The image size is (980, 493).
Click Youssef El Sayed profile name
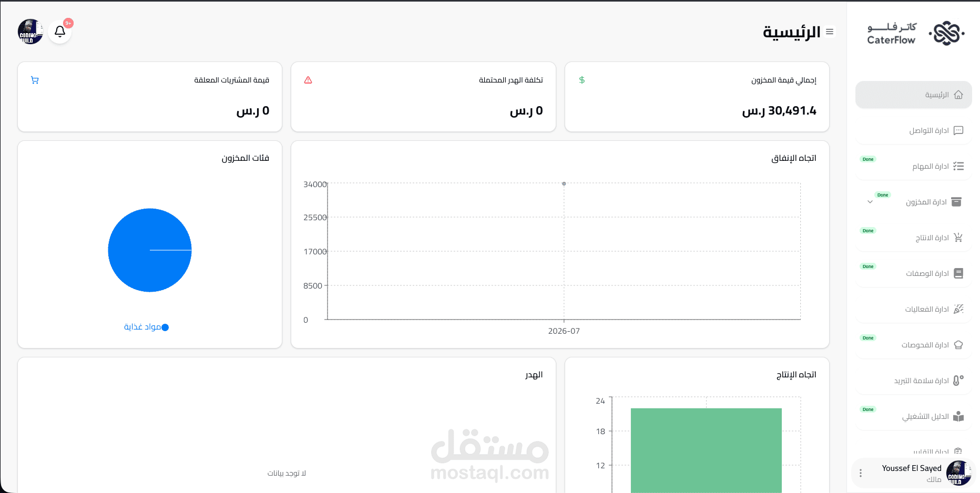(x=912, y=468)
